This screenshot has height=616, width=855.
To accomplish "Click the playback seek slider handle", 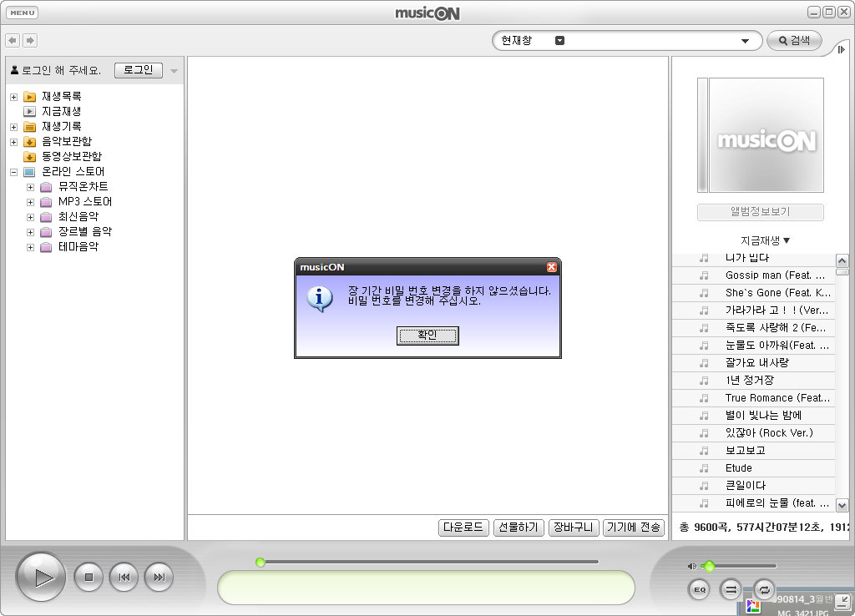I will [x=261, y=562].
